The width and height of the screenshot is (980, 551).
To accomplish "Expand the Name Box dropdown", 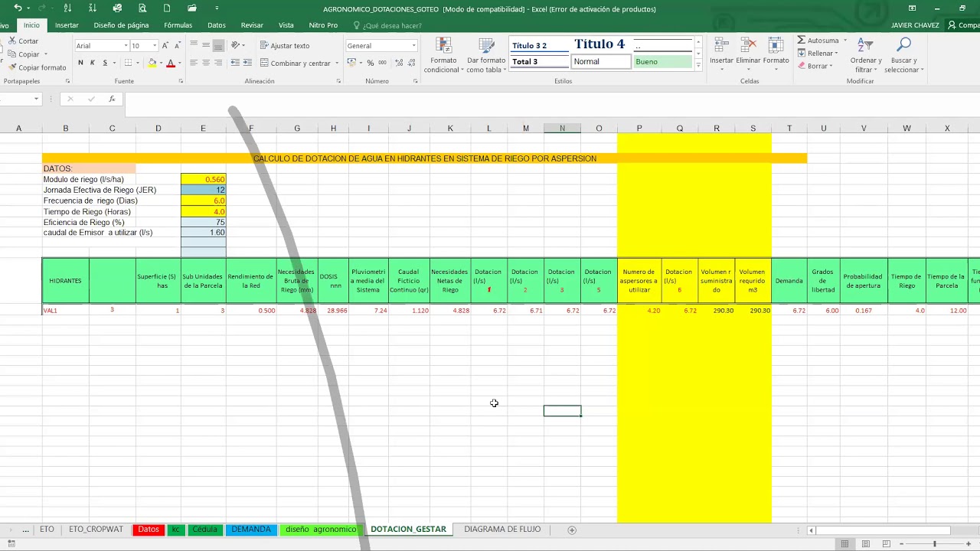I will tap(36, 99).
